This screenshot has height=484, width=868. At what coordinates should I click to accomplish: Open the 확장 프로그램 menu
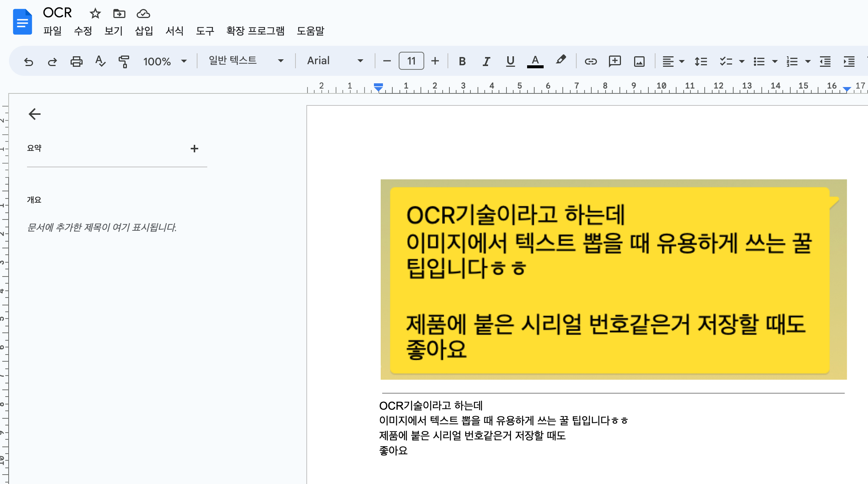coord(255,31)
